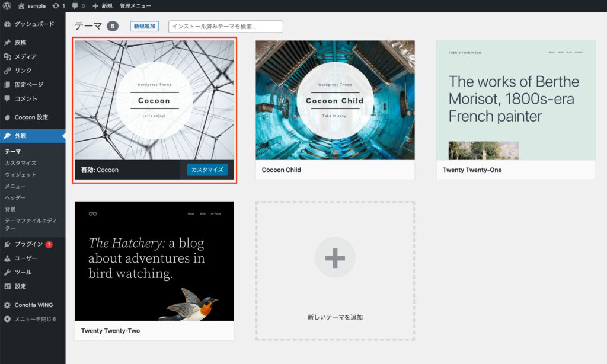Click the メディア media icon
The image size is (607, 364).
7,56
